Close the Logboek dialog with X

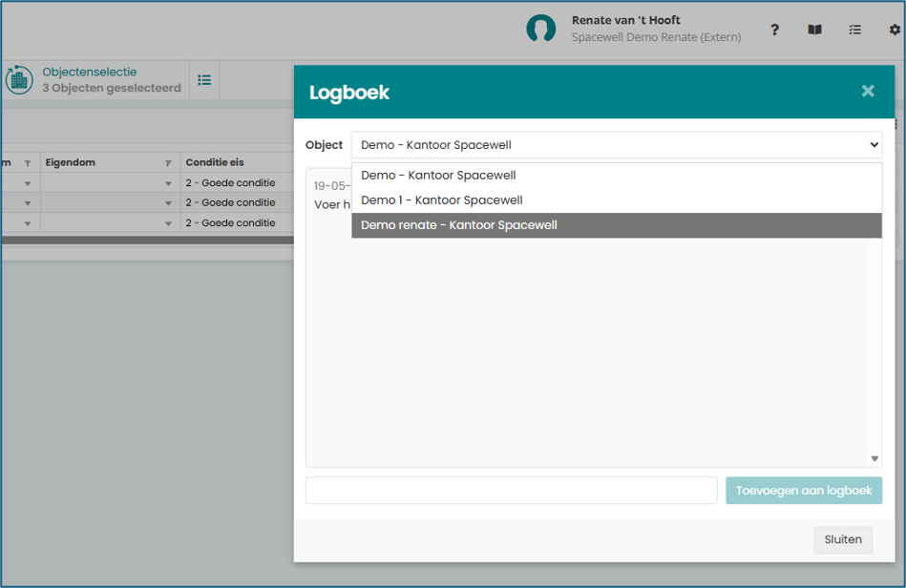click(868, 91)
